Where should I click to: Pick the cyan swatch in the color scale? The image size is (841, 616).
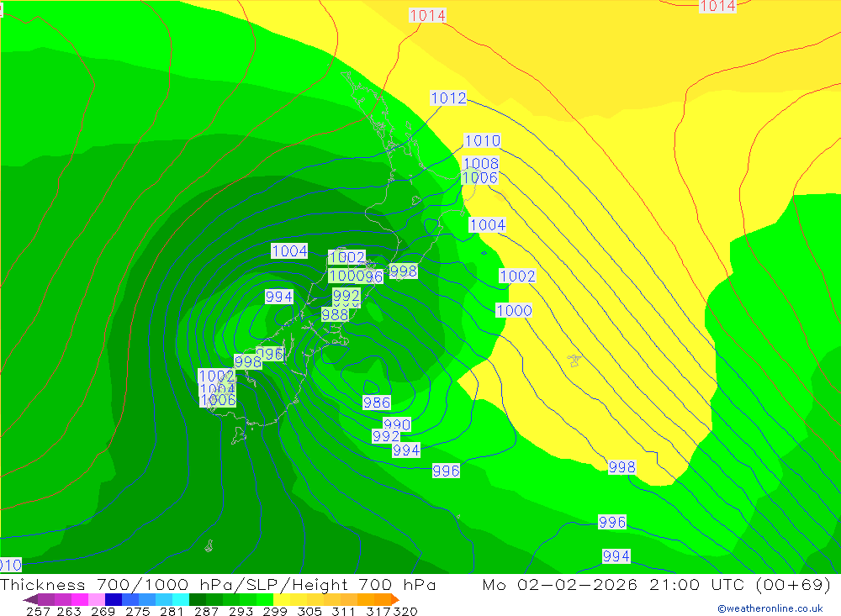coord(181,599)
